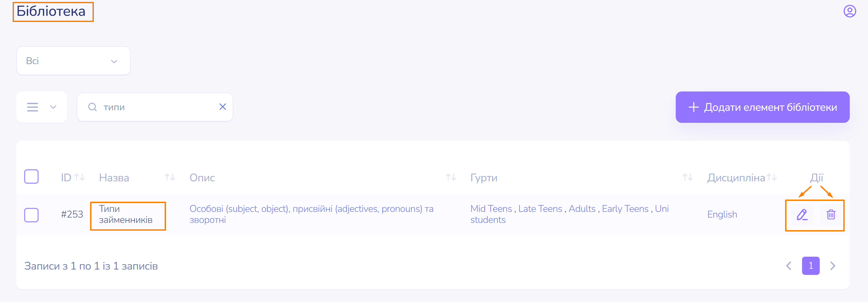The width and height of the screenshot is (868, 302).
Task: Select page 1 in pagination
Action: [811, 266]
